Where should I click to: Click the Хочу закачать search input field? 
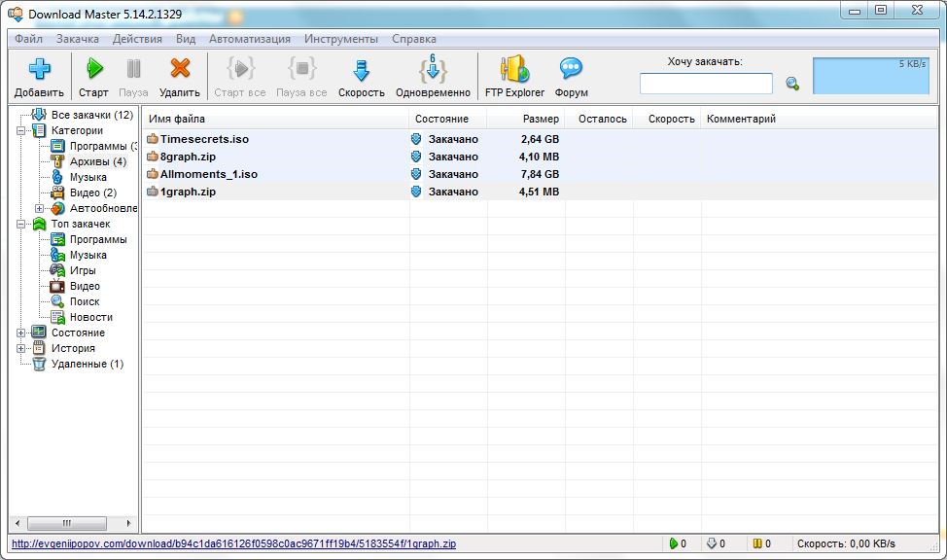[x=706, y=84]
